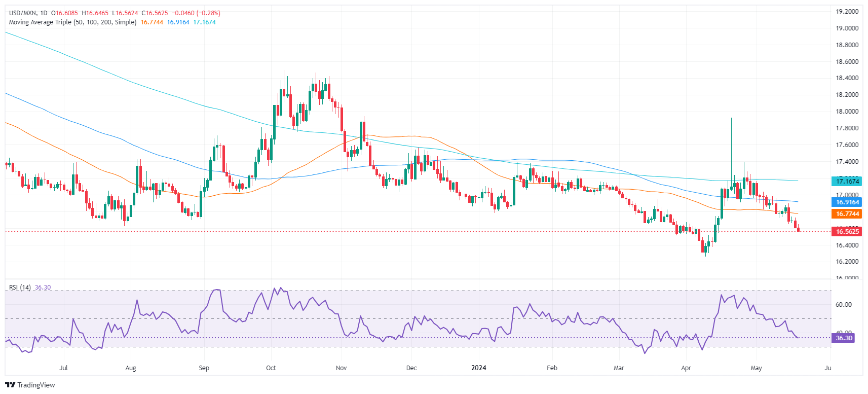
Task: Click the 17.1674 price axis label
Action: 846,181
